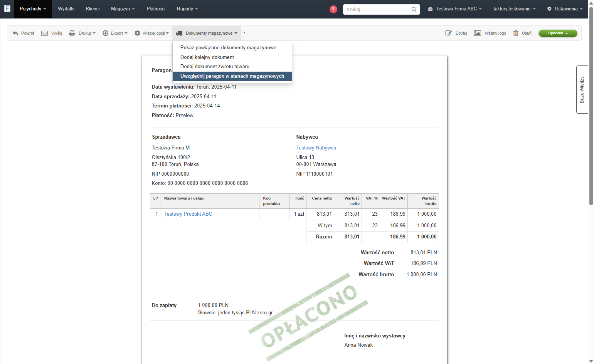Open the Testowy Produkt ABC link

[188, 214]
